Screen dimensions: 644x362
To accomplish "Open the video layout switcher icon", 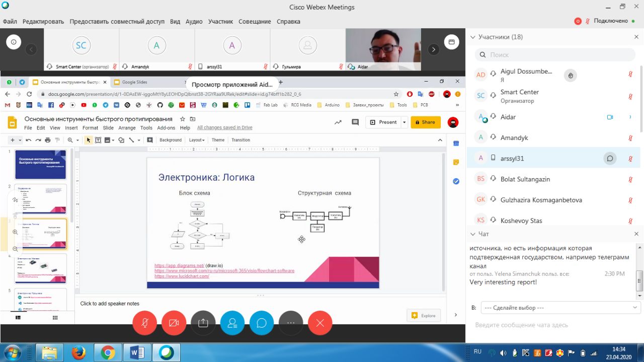I will 451,42.
